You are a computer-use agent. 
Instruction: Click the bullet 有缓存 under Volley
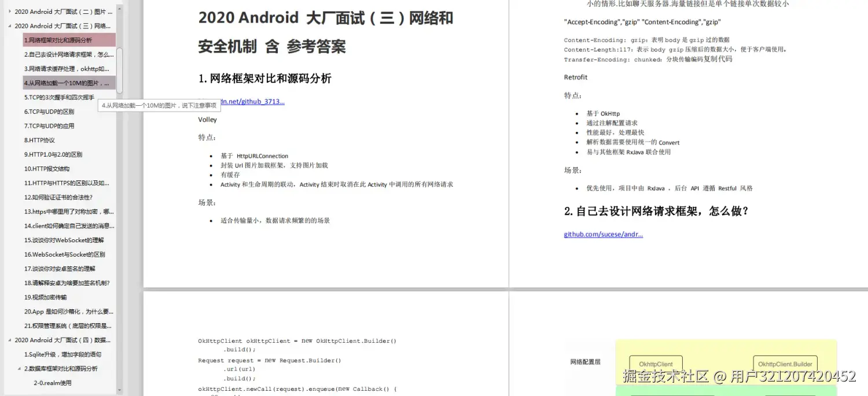[230, 175]
